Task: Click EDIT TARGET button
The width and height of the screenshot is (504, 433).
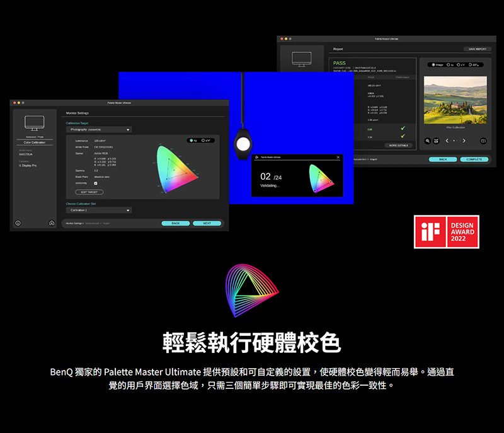Action: (89, 192)
